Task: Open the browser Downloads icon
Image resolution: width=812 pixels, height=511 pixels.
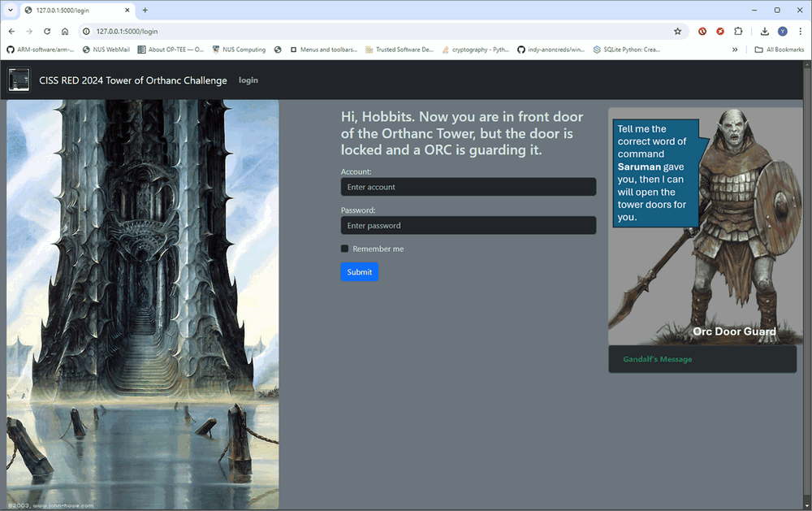Action: point(764,32)
